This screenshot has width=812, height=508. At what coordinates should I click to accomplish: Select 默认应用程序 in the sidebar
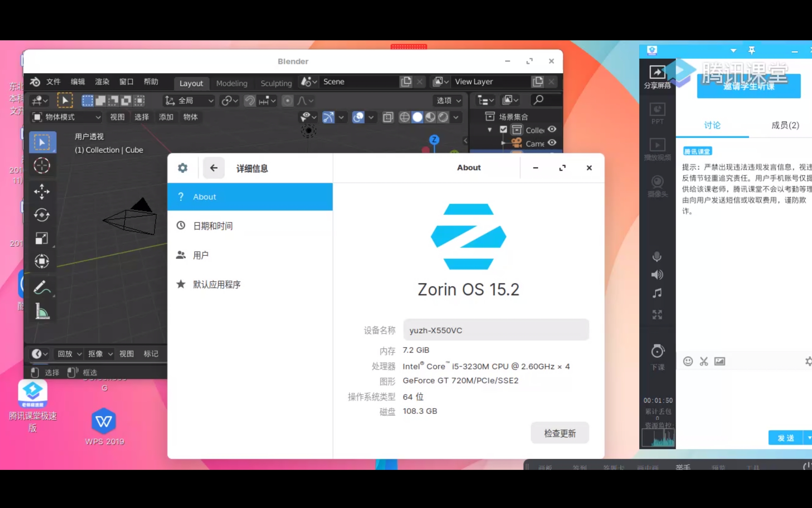coord(250,284)
